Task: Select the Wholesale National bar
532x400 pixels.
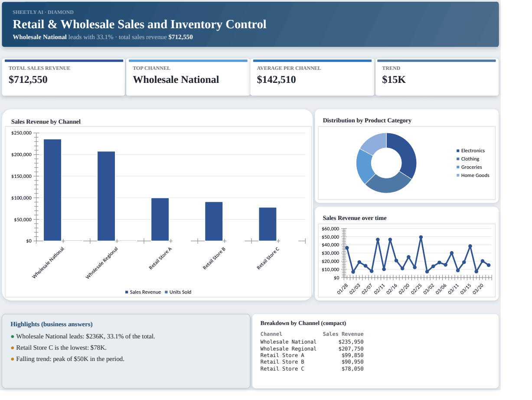Action: coord(52,190)
